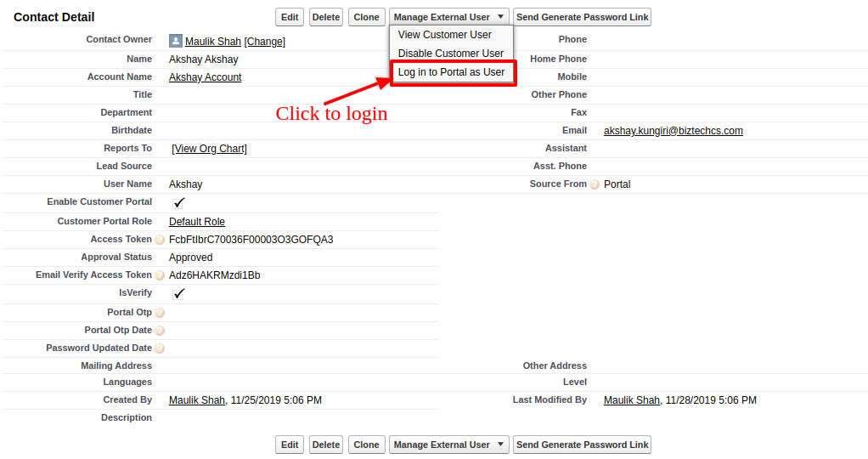Click help icon beside Password Updated Date
This screenshot has height=459, width=868.
click(x=160, y=348)
